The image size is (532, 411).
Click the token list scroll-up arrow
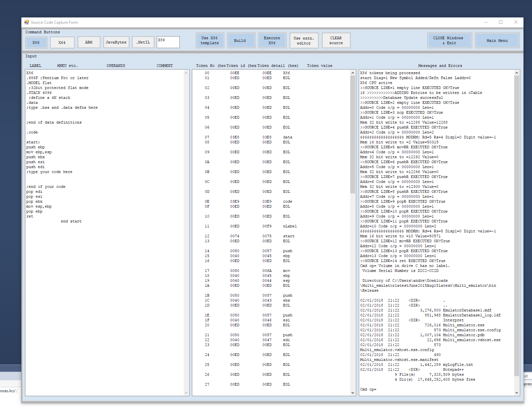(x=353, y=73)
